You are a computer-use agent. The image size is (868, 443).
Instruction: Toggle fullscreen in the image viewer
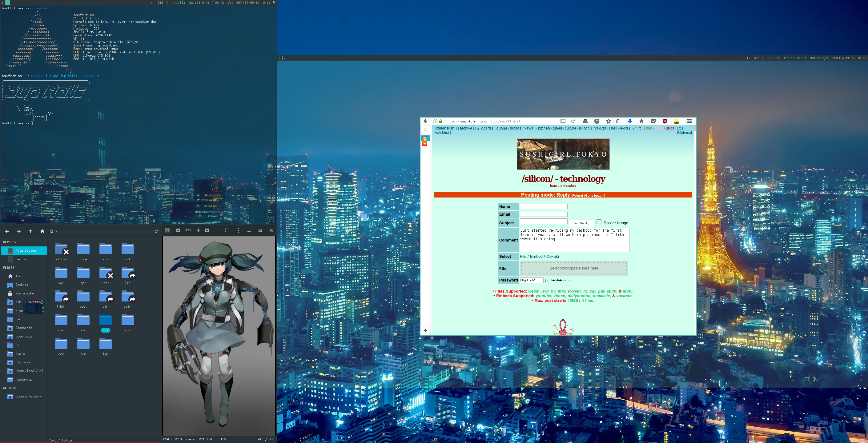pyautogui.click(x=227, y=230)
